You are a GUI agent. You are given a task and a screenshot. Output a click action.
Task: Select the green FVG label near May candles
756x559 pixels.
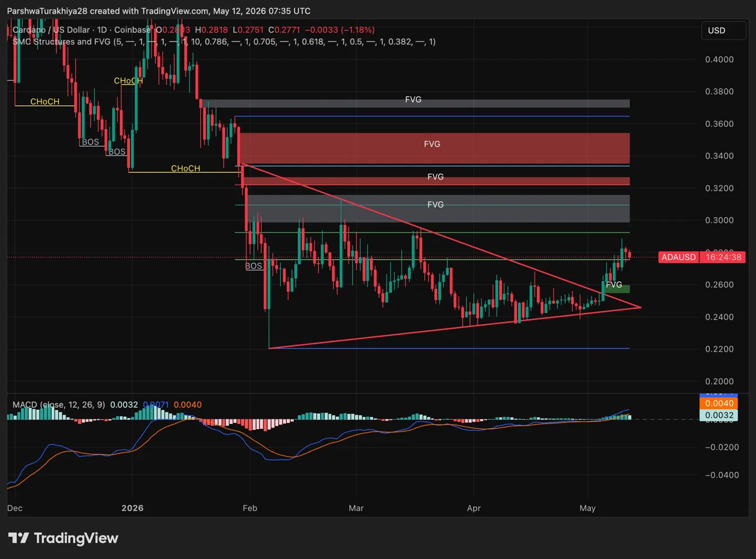point(614,285)
